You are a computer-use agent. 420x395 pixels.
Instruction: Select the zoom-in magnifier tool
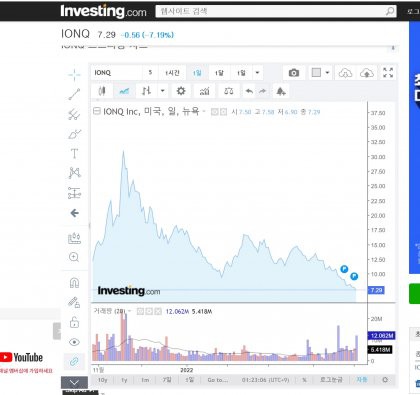pos(74,257)
